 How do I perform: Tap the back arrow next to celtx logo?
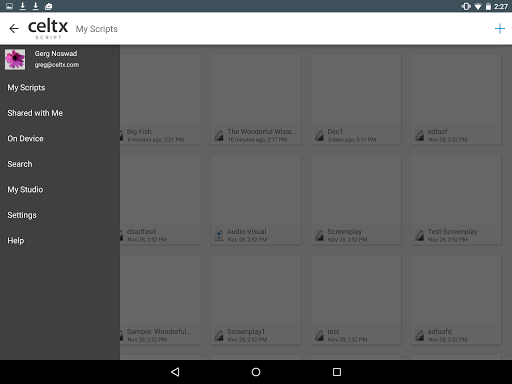pos(14,29)
